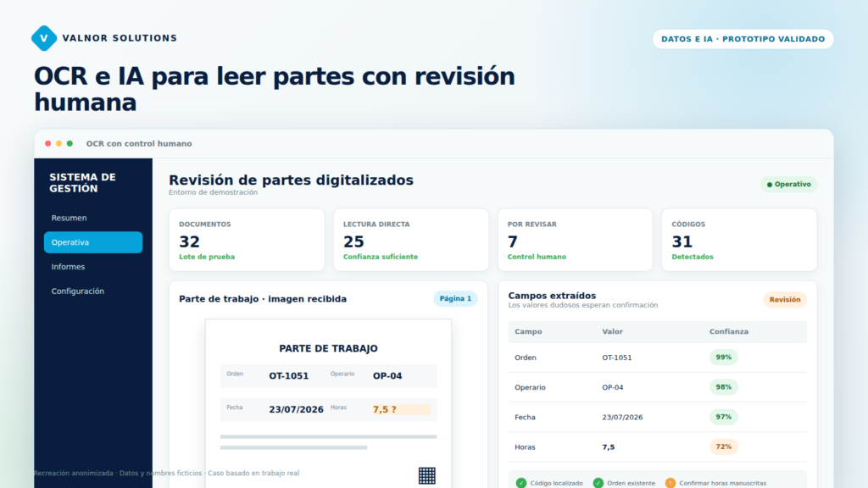Click the 23/07/2026 date on the work document

[296, 409]
